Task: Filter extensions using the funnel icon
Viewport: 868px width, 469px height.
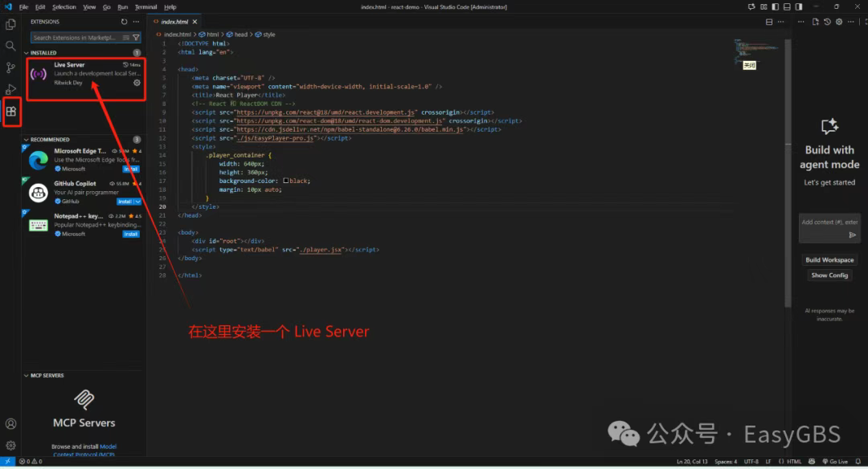Action: [x=136, y=38]
